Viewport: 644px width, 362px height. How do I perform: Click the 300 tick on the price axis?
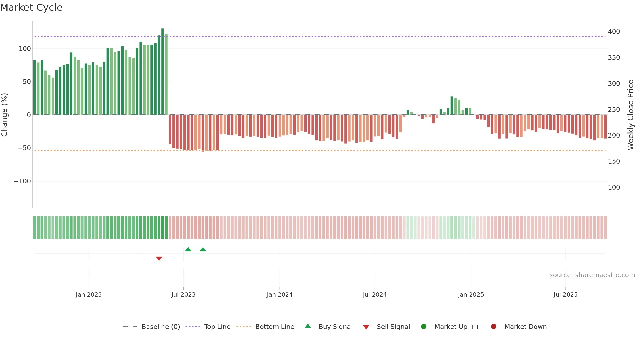(x=614, y=84)
